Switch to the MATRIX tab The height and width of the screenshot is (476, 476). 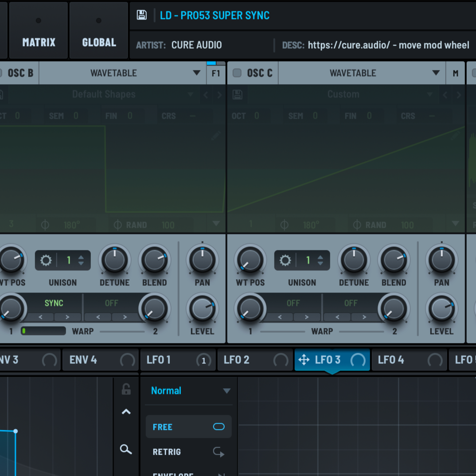click(x=39, y=43)
